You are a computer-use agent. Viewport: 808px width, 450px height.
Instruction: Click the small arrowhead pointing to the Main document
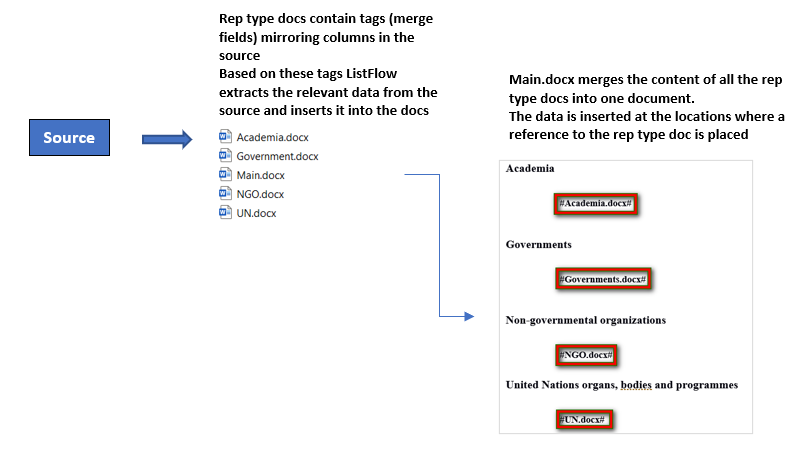pos(469,316)
